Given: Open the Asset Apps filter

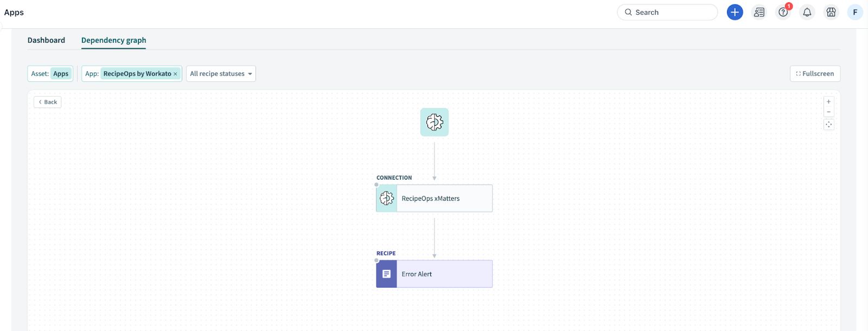Looking at the screenshot, I should pyautogui.click(x=50, y=74).
